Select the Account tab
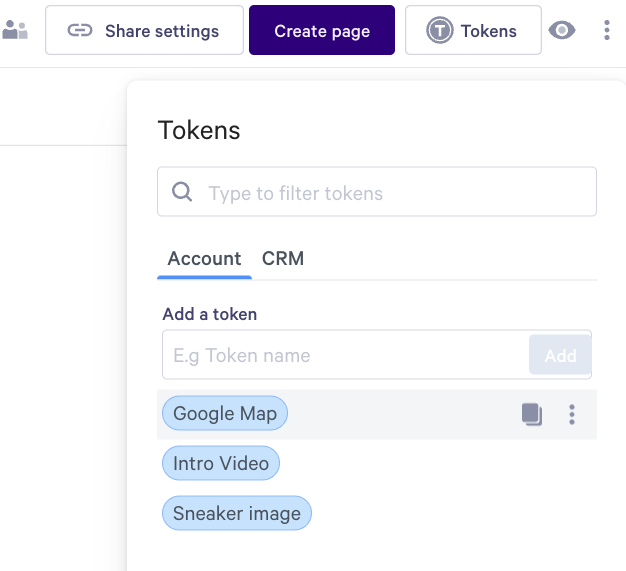The image size is (626, 571). tap(204, 259)
